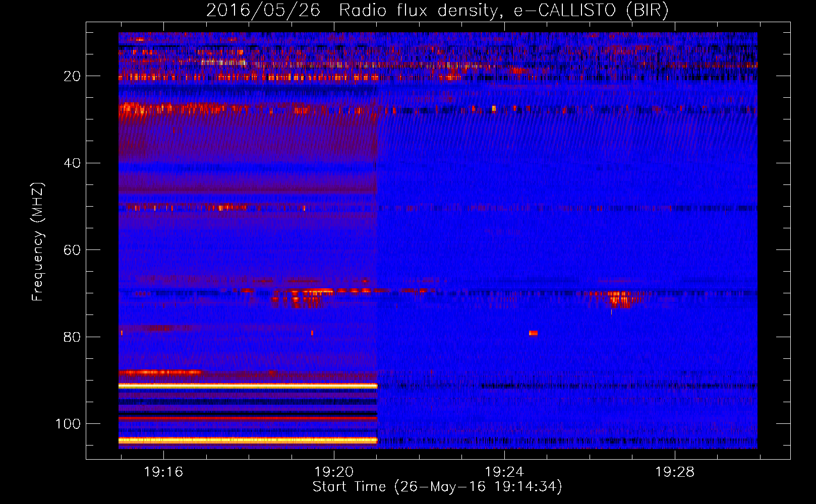
Task: Click the 60 frequency tick label
Action: pyautogui.click(x=72, y=250)
